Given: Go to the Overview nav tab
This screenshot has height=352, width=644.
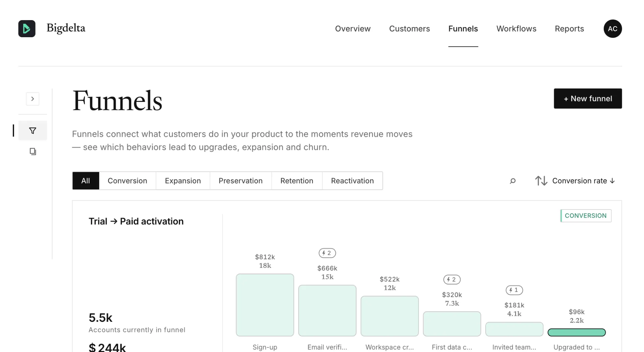Looking at the screenshot, I should [353, 29].
